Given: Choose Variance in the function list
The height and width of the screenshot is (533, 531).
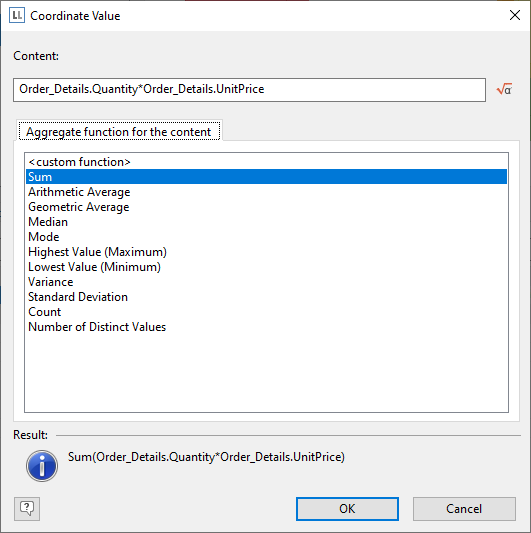Looking at the screenshot, I should click(x=267, y=282).
